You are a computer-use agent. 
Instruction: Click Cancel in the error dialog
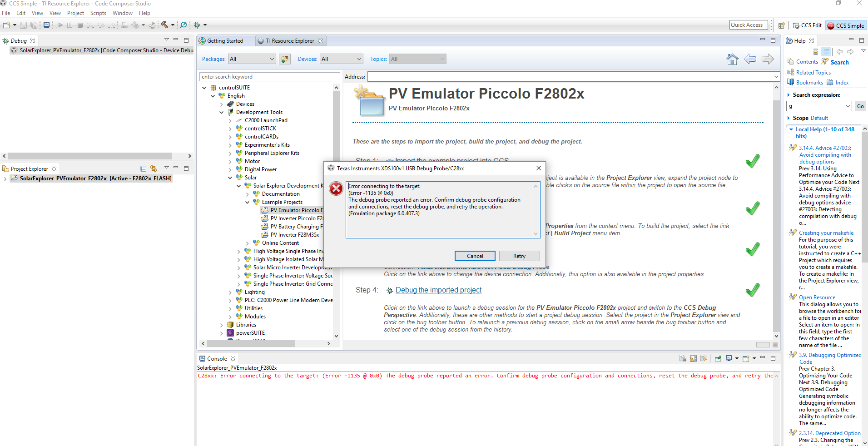click(475, 256)
